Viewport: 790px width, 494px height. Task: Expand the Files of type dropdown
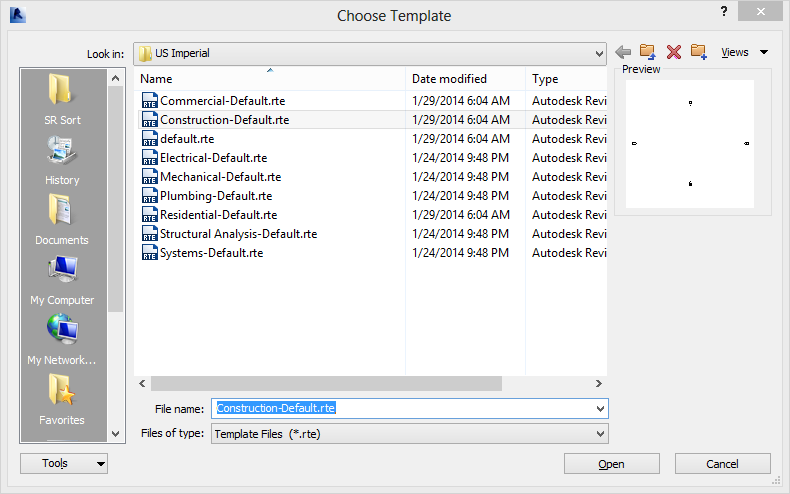tap(600, 434)
